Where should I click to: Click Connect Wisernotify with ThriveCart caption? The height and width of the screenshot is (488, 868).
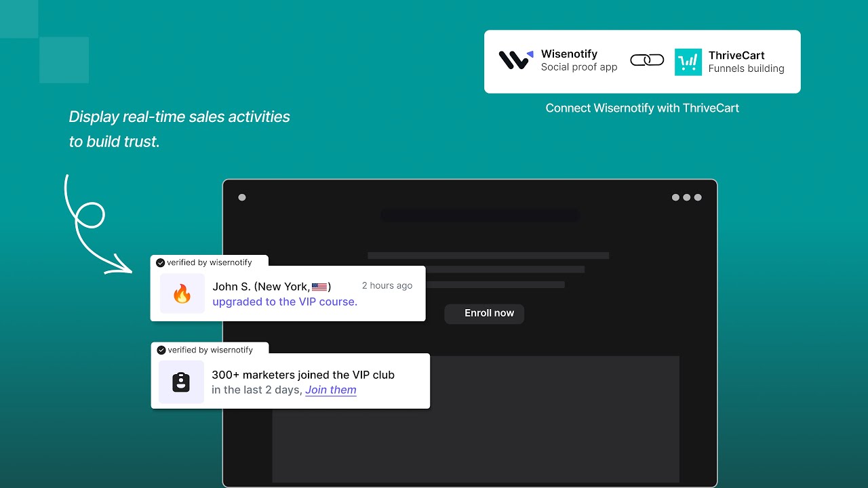pos(642,108)
